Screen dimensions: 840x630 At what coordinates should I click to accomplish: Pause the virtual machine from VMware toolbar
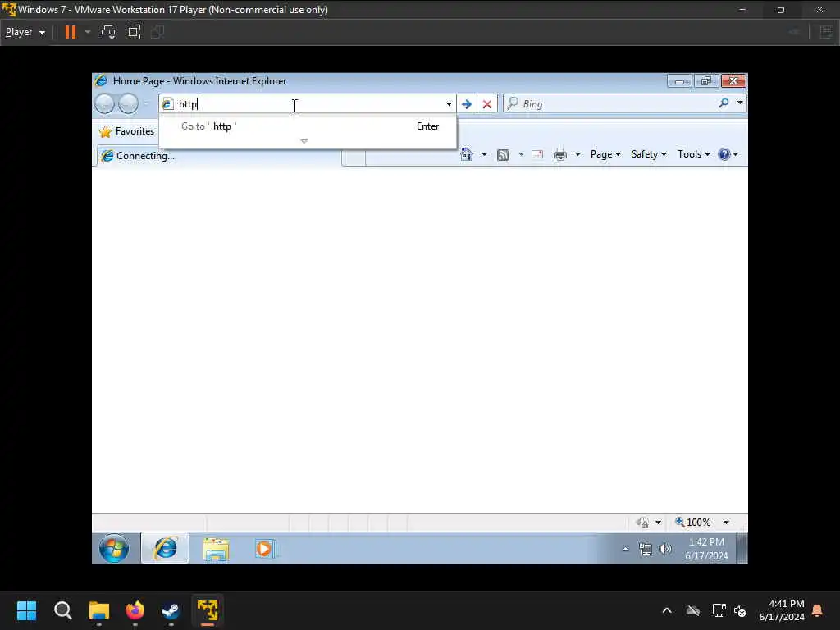tap(71, 32)
